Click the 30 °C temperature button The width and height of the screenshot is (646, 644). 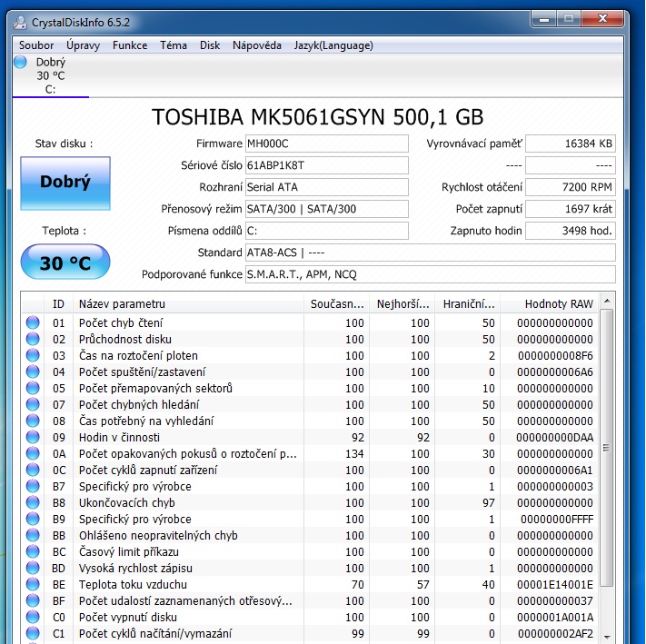65,262
